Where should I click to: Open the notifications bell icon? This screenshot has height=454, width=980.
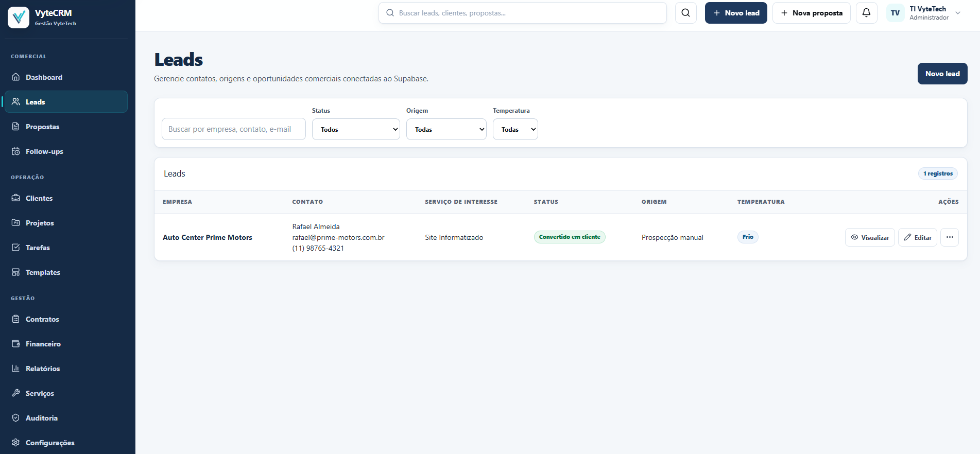pyautogui.click(x=867, y=13)
